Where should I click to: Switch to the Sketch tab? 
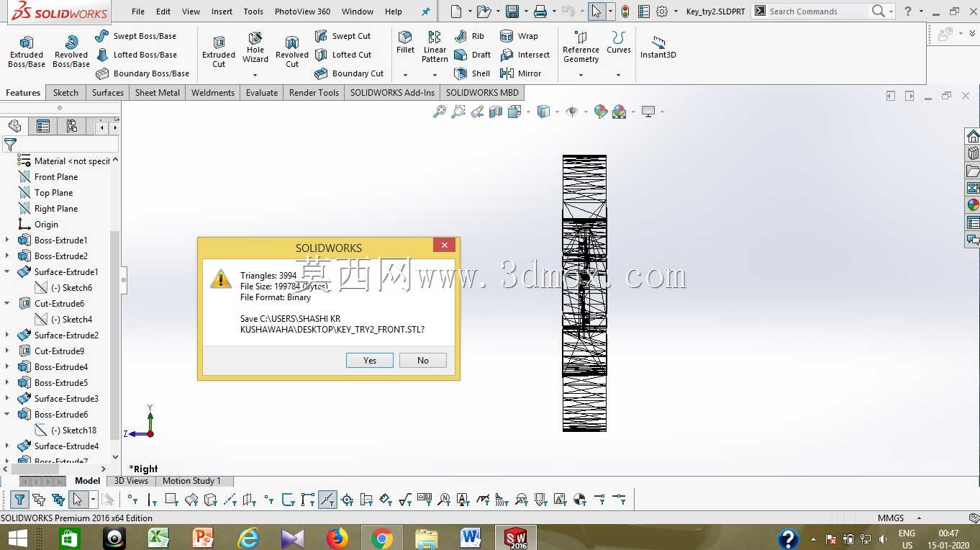tap(65, 93)
